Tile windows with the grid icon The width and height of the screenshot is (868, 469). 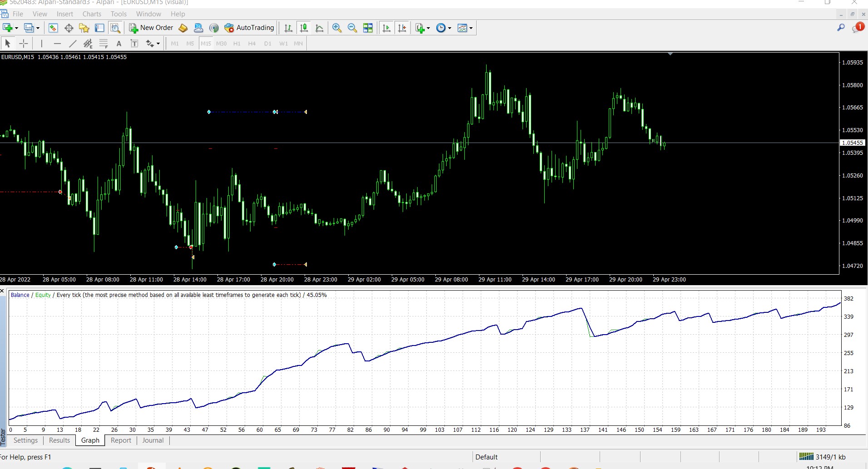tap(368, 28)
